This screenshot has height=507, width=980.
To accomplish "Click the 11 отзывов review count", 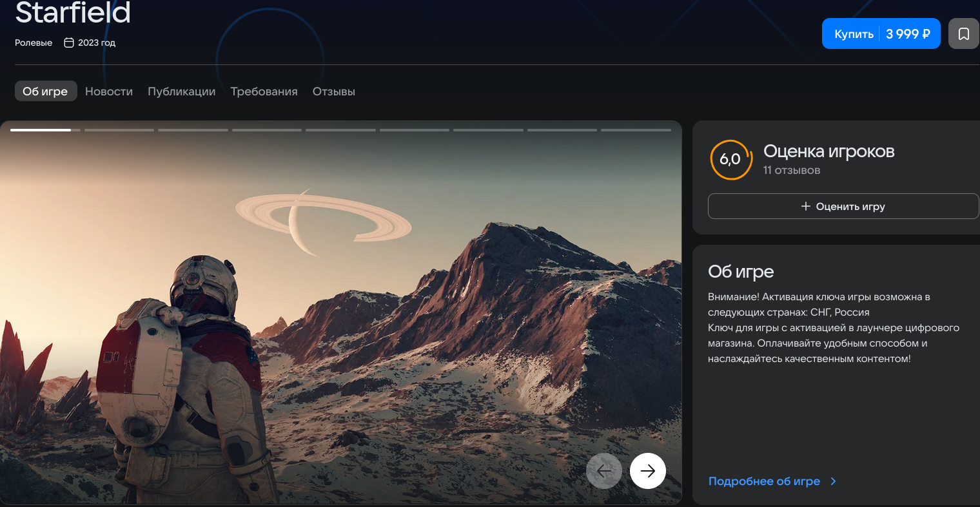I will (x=792, y=170).
